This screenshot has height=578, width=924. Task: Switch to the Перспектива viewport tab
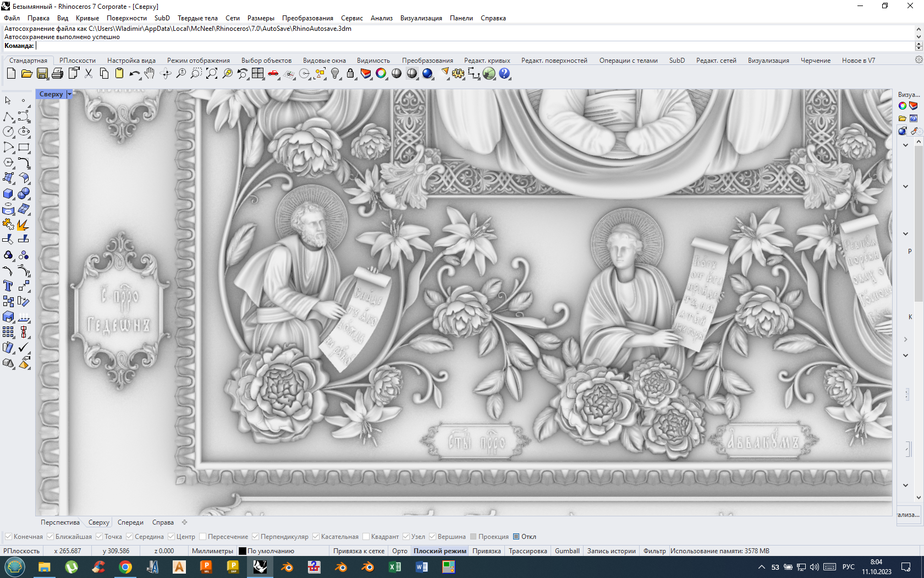[60, 522]
